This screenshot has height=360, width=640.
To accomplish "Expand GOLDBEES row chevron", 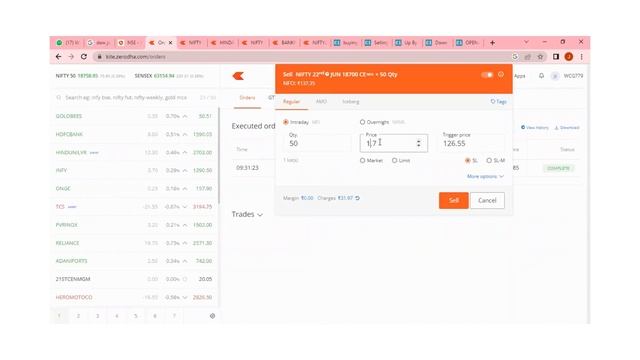I will click(185, 116).
